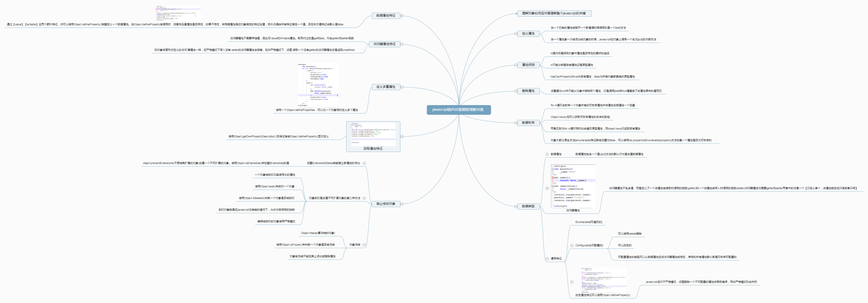Collapse the 数据类型 branch toggle
The height and width of the screenshot is (303, 868).
[x=516, y=206]
